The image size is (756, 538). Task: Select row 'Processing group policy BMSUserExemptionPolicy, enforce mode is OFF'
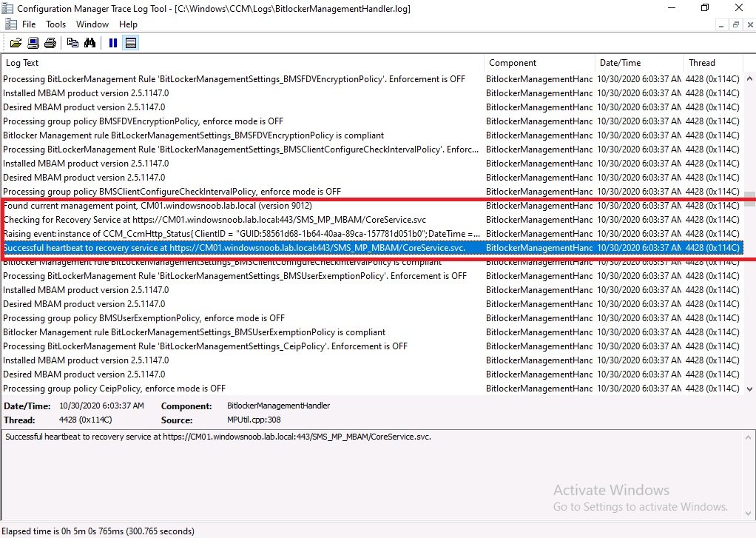click(372, 318)
